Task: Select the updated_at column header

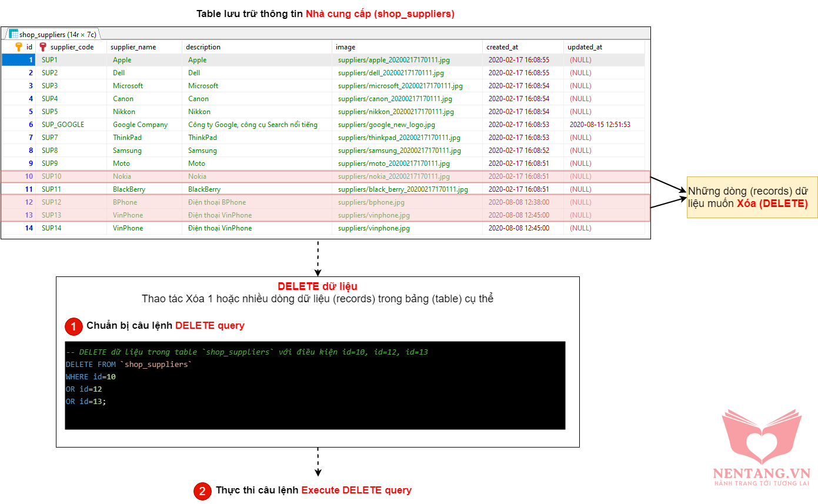Action: [585, 47]
